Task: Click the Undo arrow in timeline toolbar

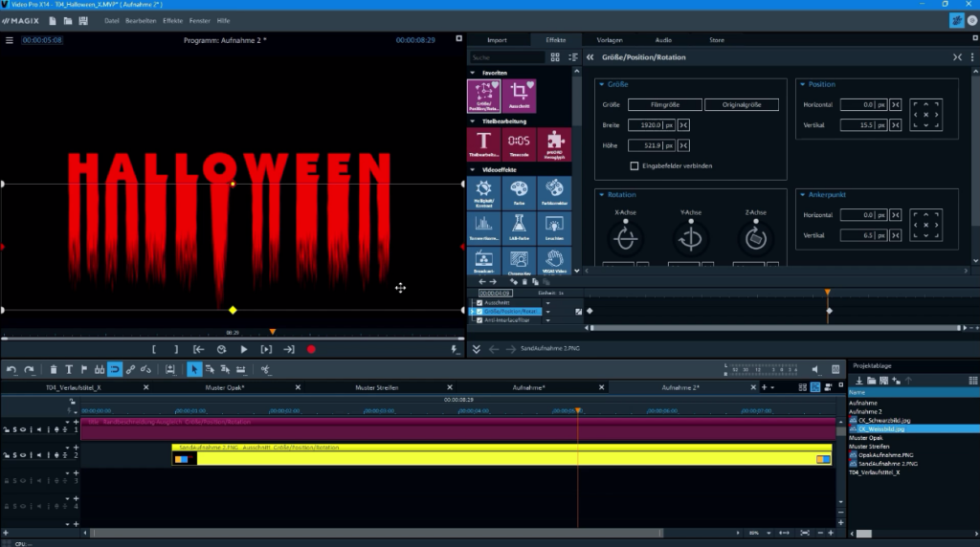Action: click(11, 370)
